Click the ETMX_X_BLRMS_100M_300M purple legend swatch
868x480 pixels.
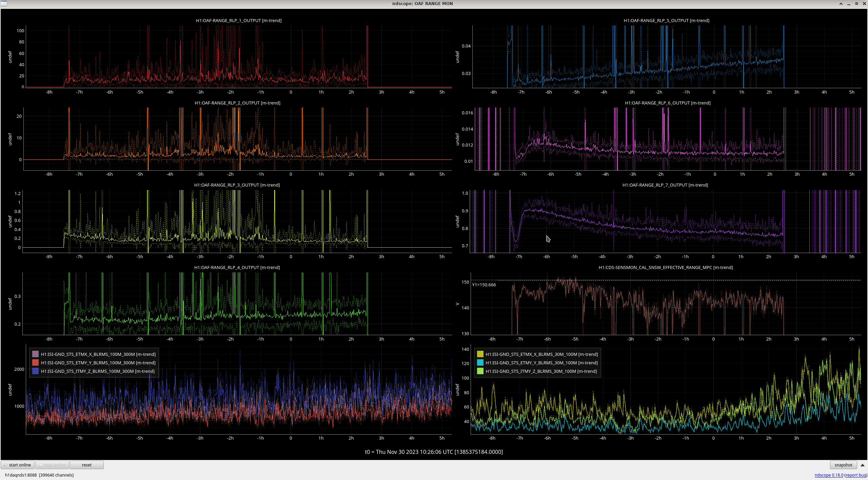pos(35,354)
